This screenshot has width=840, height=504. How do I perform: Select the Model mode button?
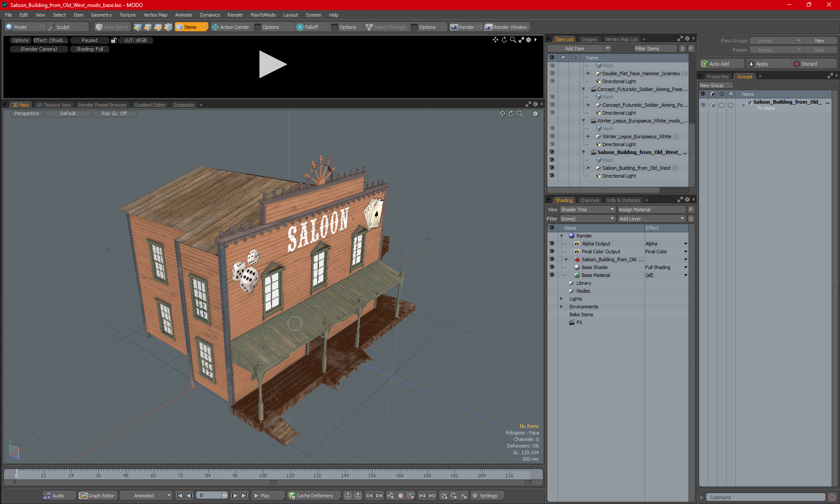[24, 27]
